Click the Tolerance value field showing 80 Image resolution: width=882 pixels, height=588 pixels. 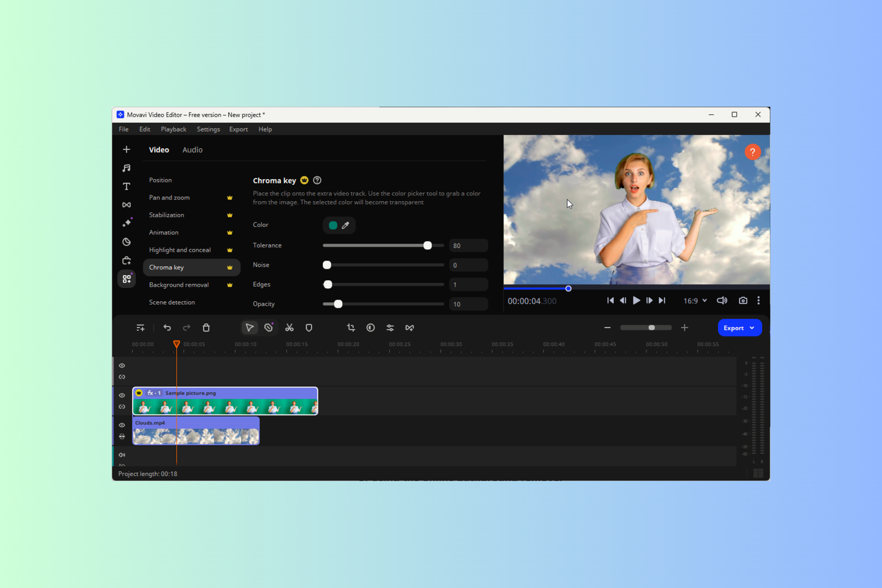tap(468, 245)
